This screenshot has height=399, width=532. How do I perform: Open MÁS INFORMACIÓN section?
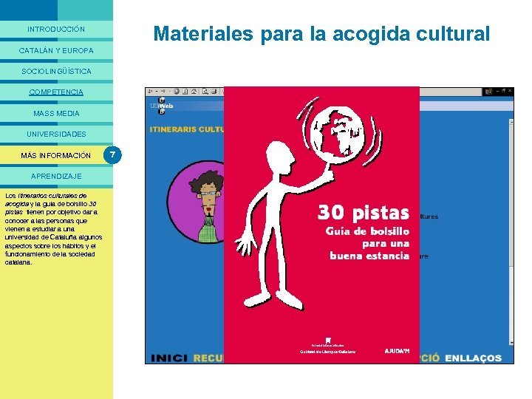click(56, 155)
